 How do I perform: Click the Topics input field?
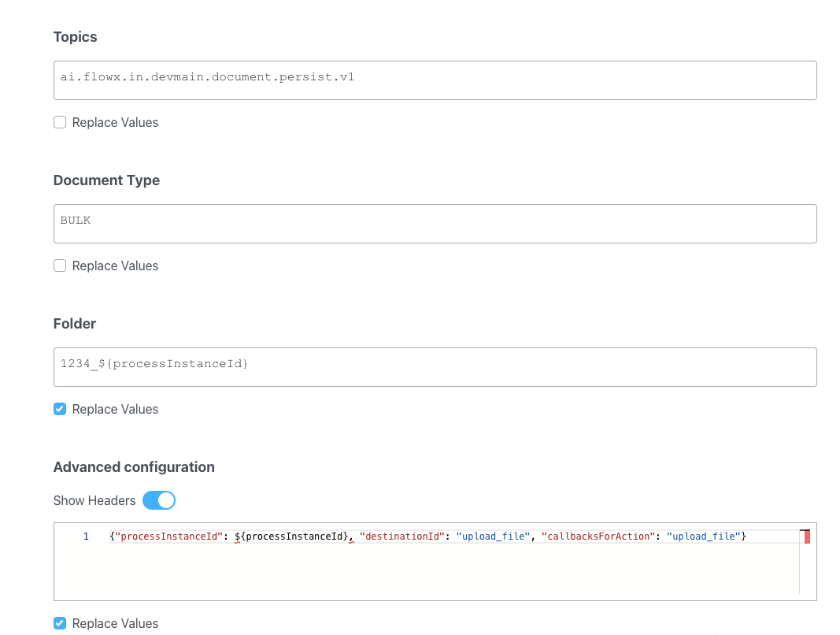[x=435, y=80]
